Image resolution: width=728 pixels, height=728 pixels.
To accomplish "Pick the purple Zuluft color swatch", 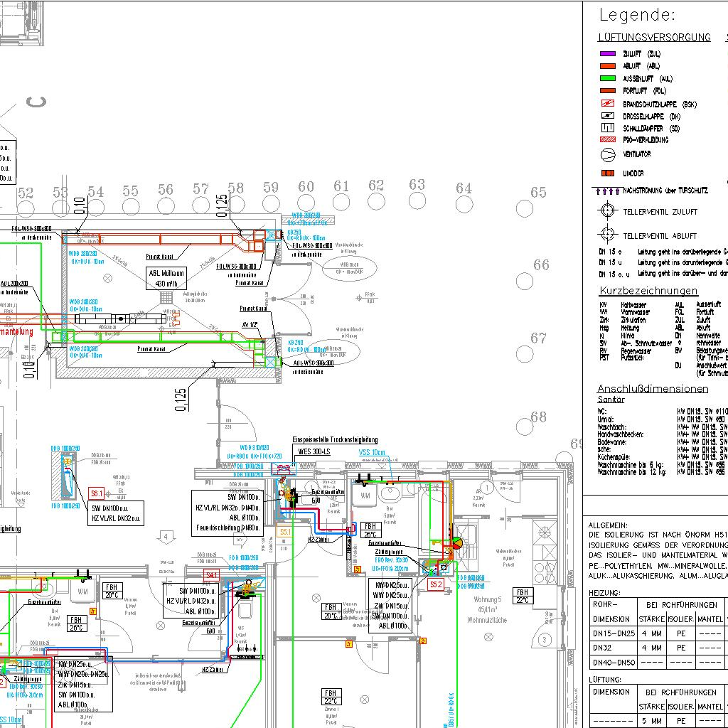I will 607,53.
